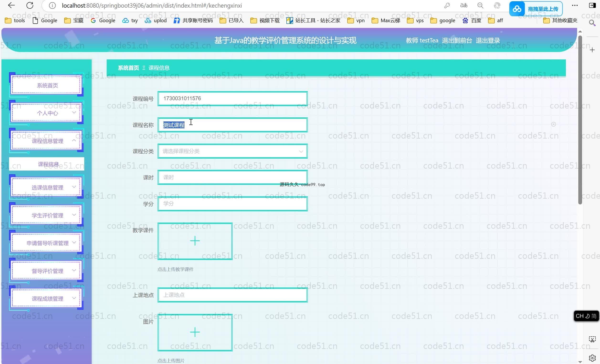Click the CH input method indicator

[x=586, y=316]
